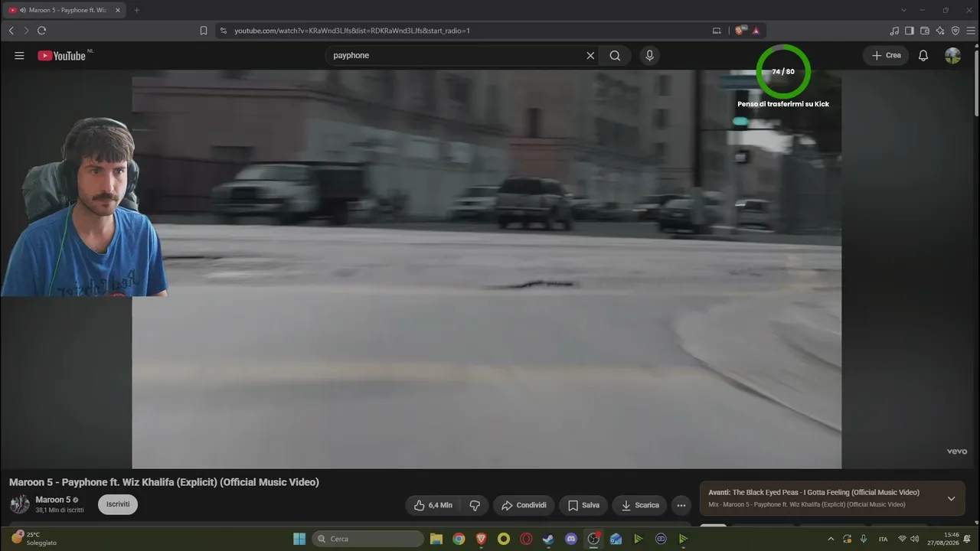Click the 74 / 80 goal ring
The image size is (980, 551).
(783, 71)
